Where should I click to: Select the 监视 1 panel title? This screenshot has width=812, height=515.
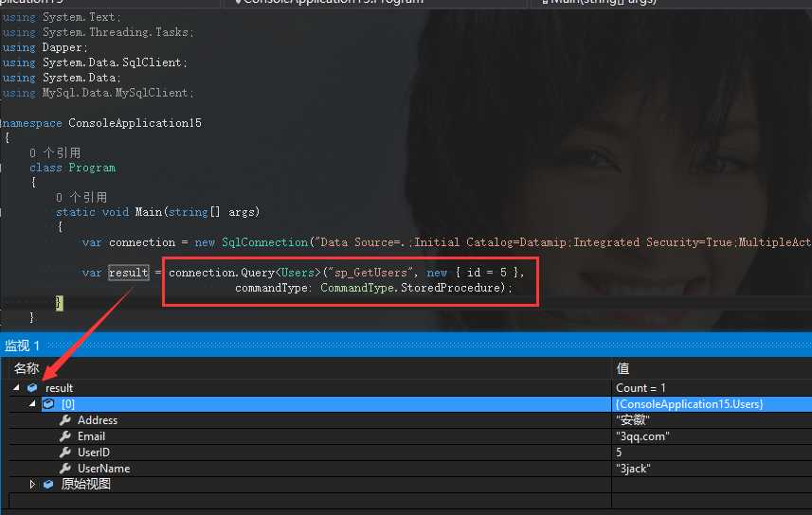[23, 346]
